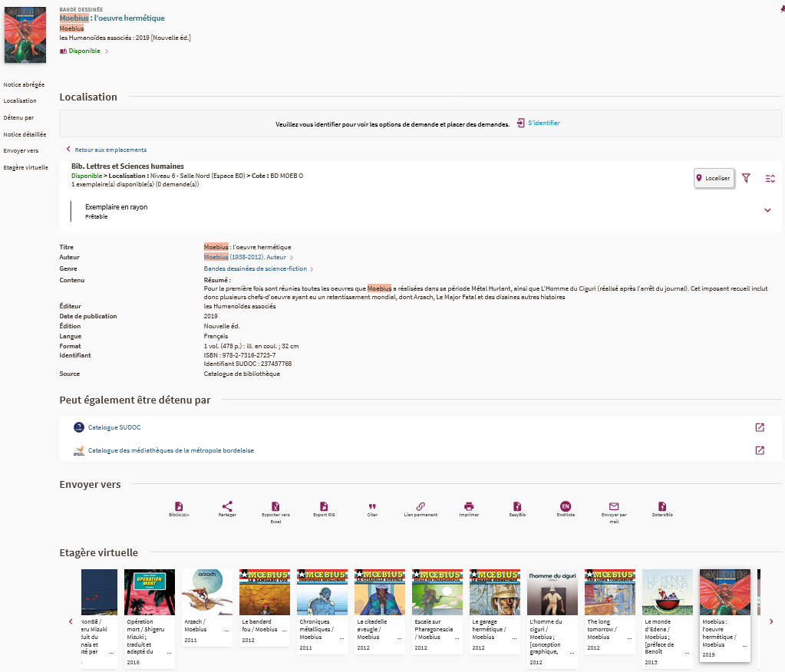Screen dimensions: 785x672
Task: Click the sort list icon beside the filter
Action: (x=770, y=178)
